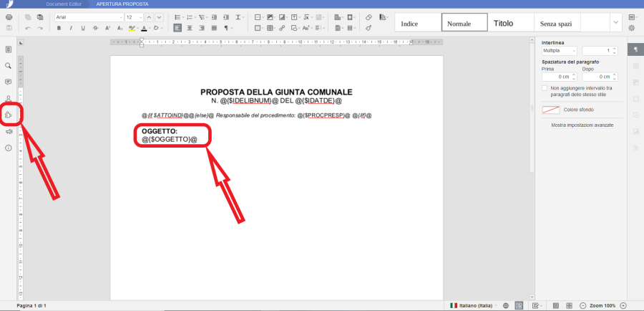Image resolution: width=644 pixels, height=311 pixels.
Task: Select the Titolo style
Action: [503, 24]
